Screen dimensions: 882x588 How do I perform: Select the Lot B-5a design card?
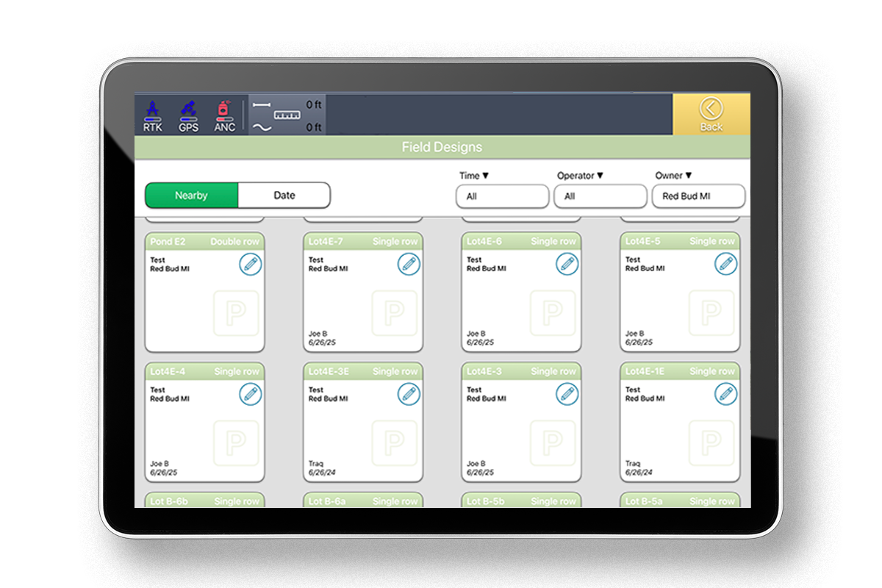coord(680,501)
